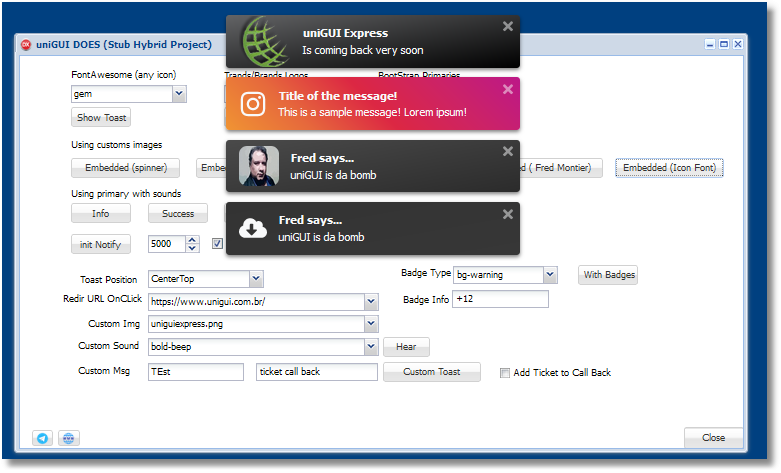Click the CenterTop toast position field
This screenshot has width=781, height=473.
199,279
